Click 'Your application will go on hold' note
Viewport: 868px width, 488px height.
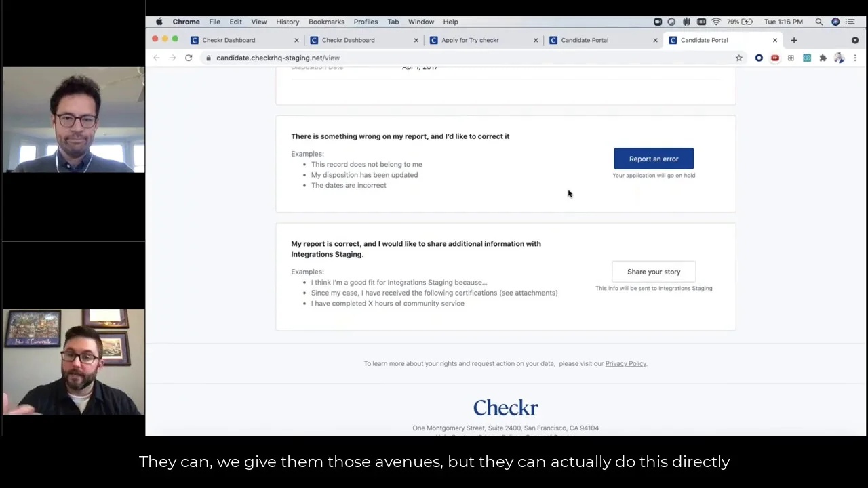point(654,175)
